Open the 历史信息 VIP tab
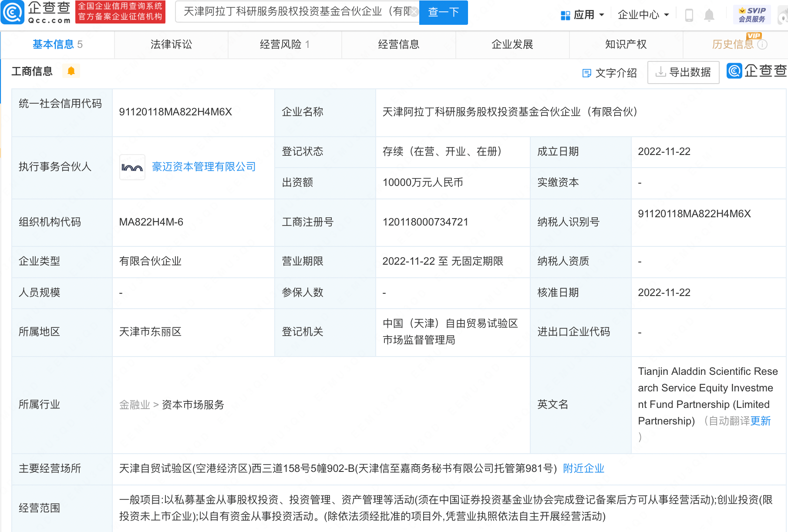 (x=735, y=44)
